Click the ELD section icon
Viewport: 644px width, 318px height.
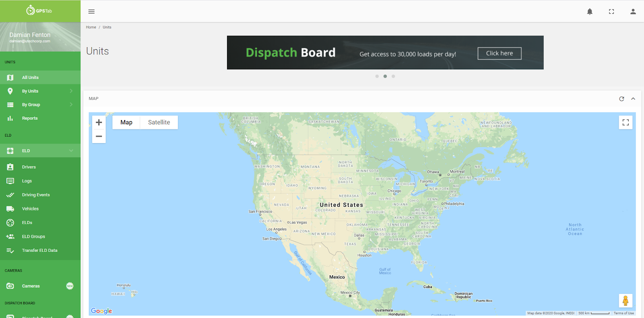point(10,151)
